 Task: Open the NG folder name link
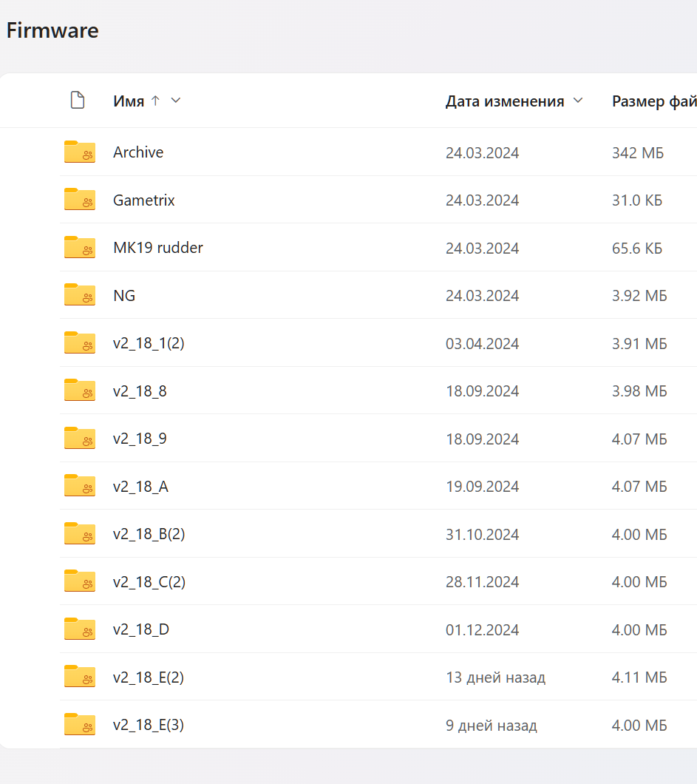pyautogui.click(x=124, y=296)
